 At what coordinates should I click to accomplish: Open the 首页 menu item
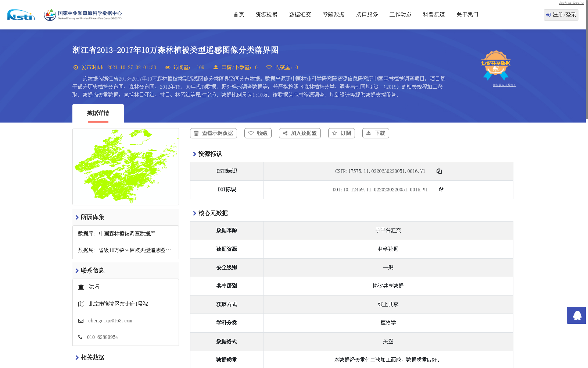coord(239,15)
